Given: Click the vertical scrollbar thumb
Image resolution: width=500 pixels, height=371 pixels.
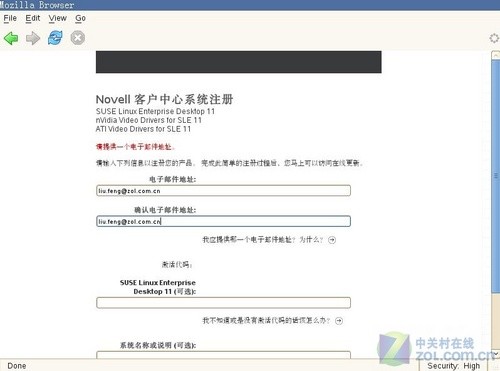Looking at the screenshot, I should [x=496, y=177].
